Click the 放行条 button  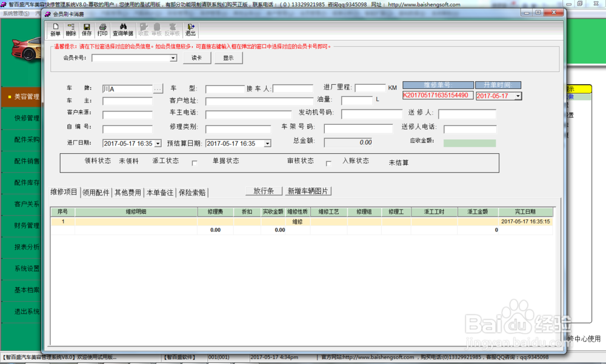tap(264, 191)
